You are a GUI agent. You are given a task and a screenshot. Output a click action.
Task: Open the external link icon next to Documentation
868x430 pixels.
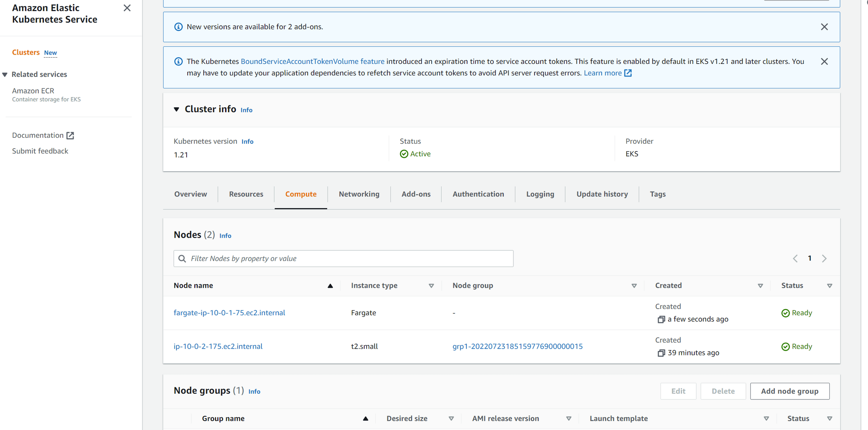70,136
